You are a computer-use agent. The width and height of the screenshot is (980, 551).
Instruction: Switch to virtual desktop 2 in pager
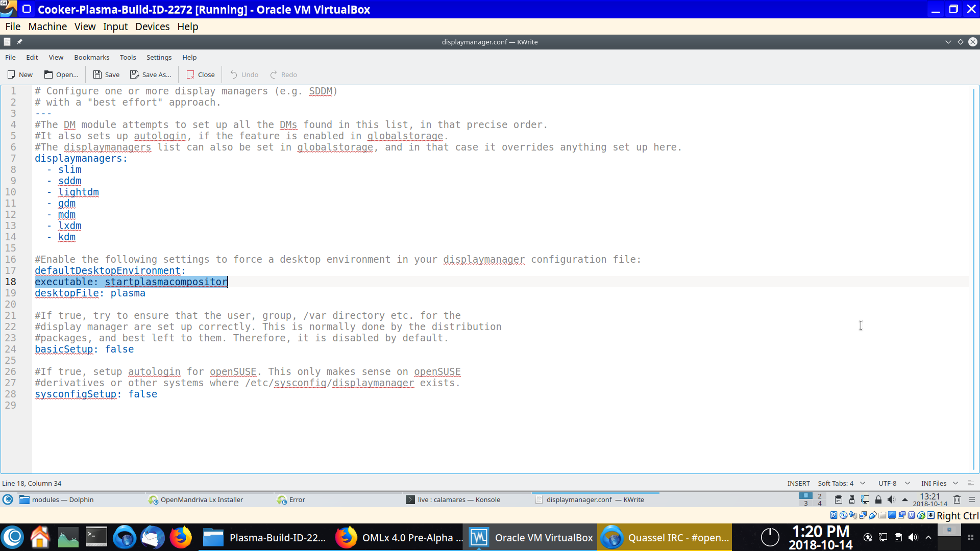820,496
